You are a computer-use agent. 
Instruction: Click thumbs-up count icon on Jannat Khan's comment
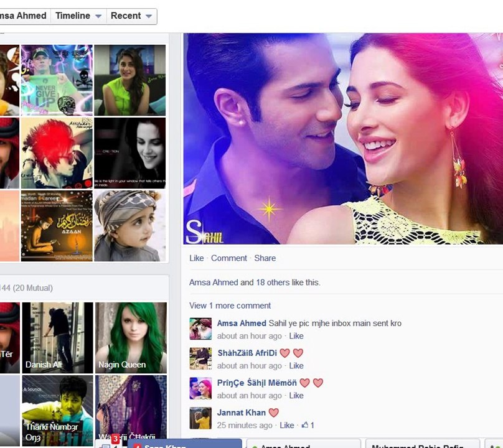tap(308, 425)
